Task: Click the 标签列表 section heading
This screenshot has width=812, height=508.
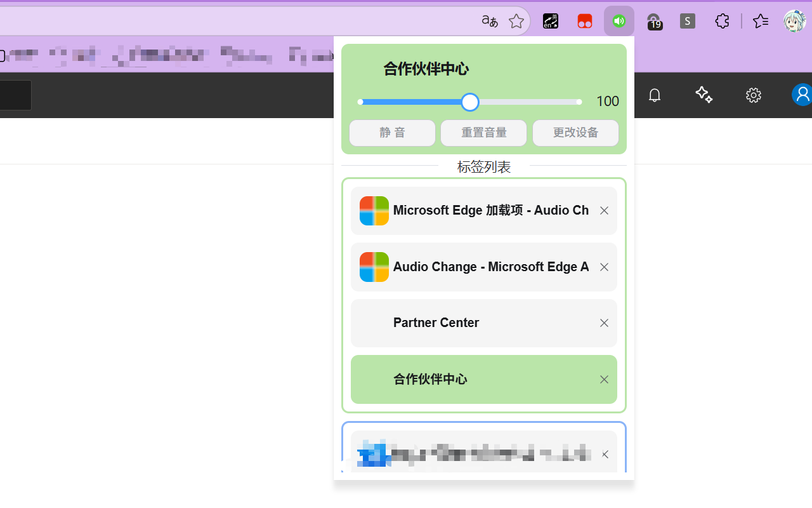Action: point(483,167)
